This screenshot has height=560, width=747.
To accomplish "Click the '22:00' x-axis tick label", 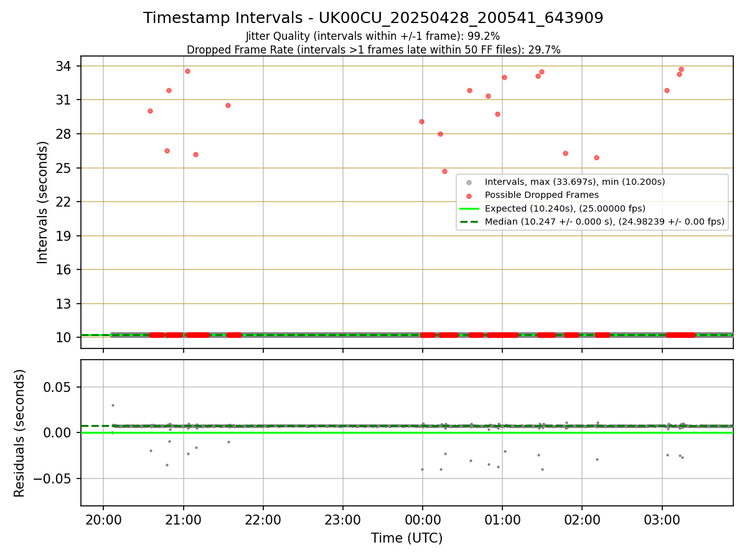I will (263, 520).
